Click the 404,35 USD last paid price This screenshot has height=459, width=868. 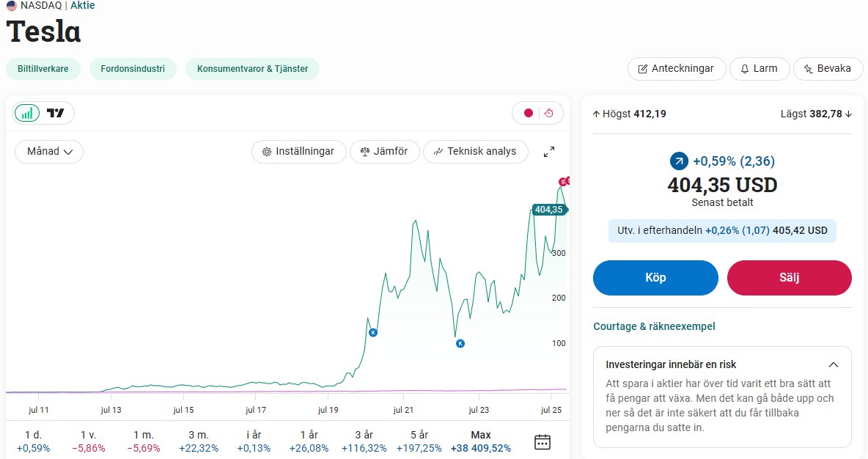click(722, 185)
